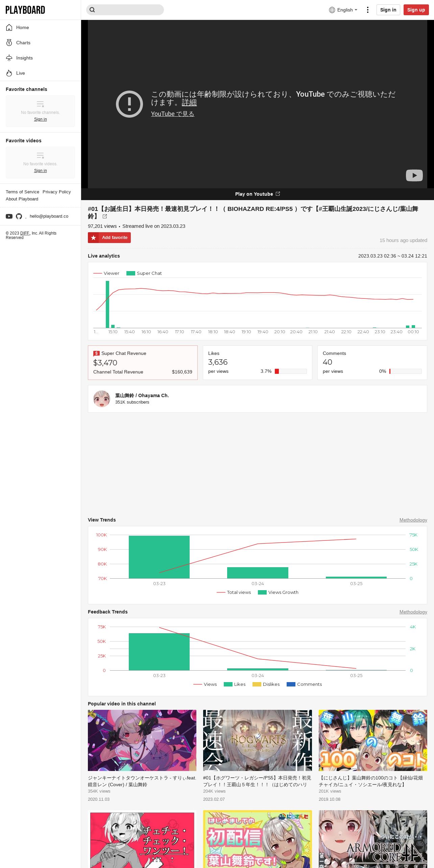Click the Super Chat Revenue dollar icon
The image size is (434, 868).
[96, 353]
